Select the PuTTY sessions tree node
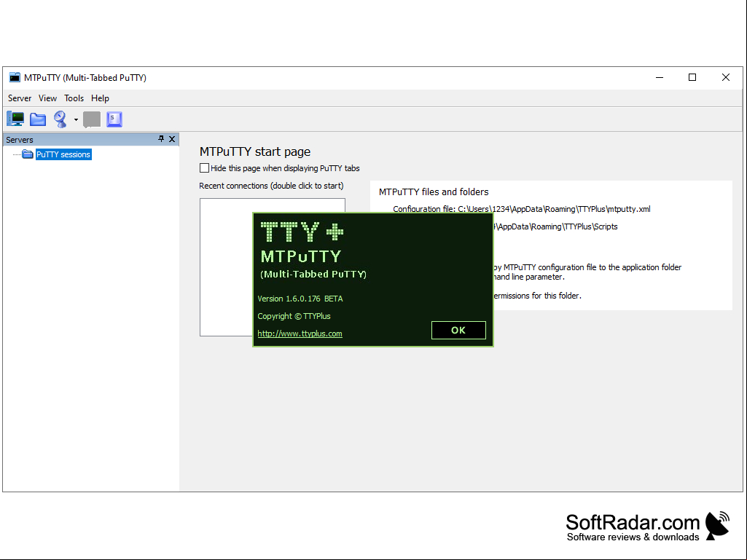 pos(63,154)
